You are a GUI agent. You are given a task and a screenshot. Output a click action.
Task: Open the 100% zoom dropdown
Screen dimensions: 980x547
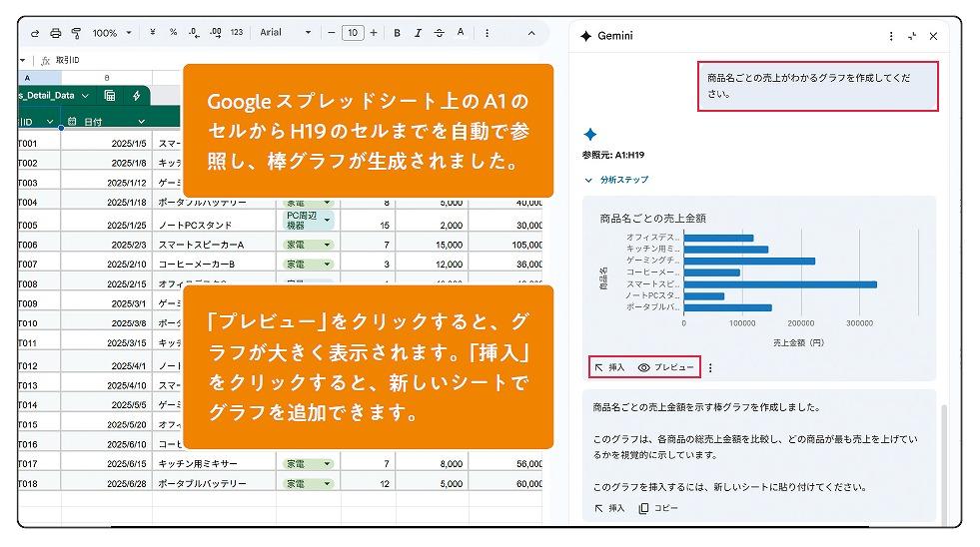pos(112,33)
